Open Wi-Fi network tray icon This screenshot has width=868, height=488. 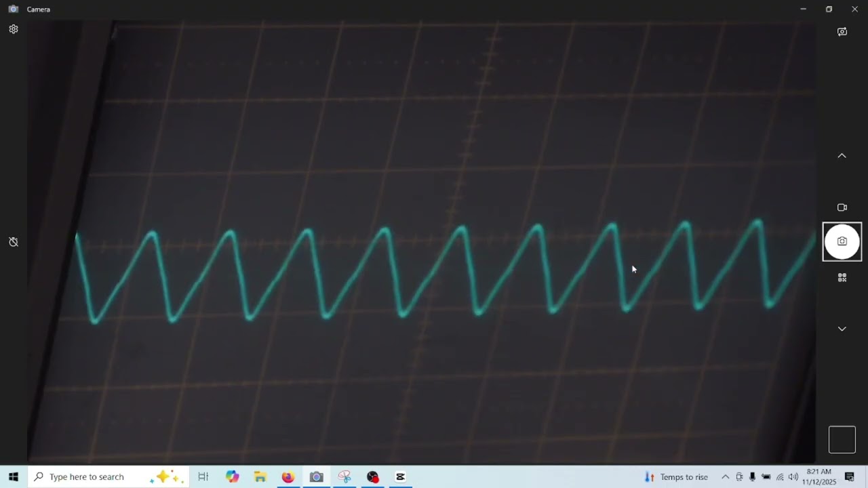[x=780, y=477]
